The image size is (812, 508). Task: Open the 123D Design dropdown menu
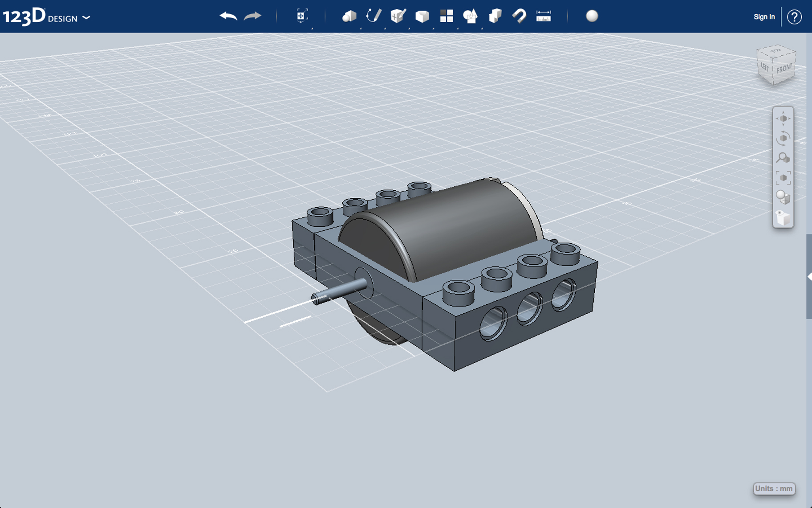pos(87,18)
